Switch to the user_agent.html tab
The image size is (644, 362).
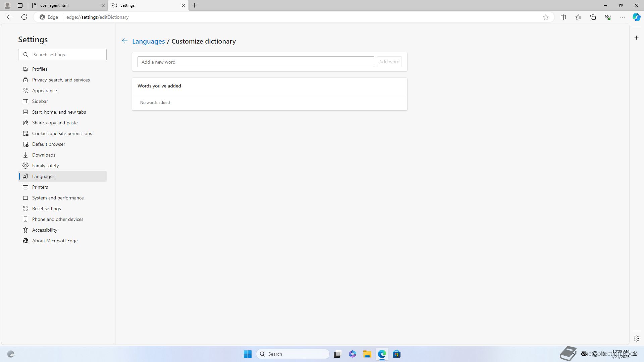click(x=67, y=5)
